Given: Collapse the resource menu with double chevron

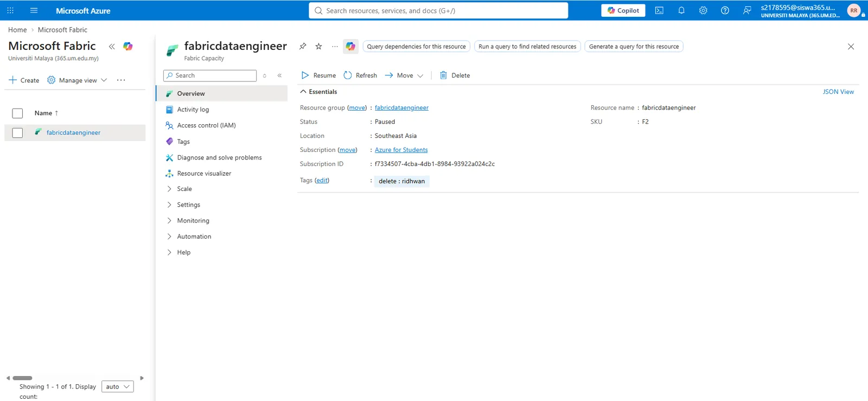Looking at the screenshot, I should [279, 75].
